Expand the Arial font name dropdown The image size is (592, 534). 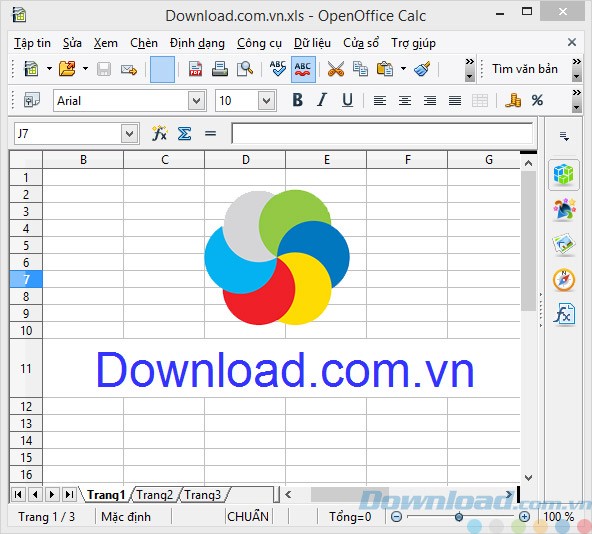click(197, 101)
